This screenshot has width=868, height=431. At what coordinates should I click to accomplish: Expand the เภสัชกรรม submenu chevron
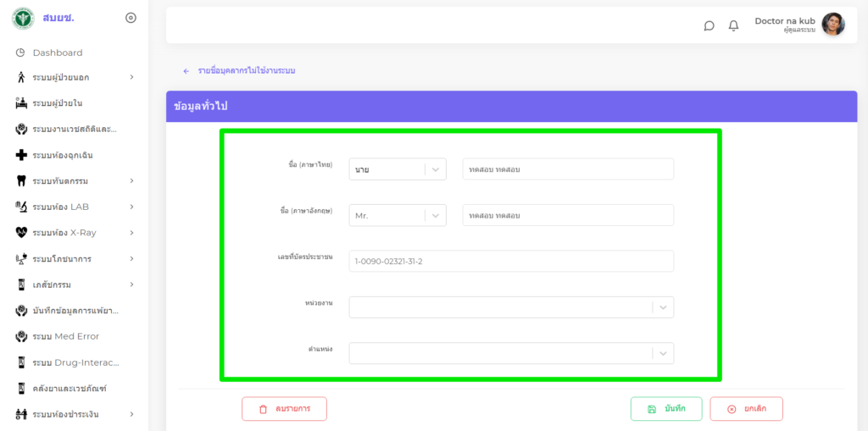[x=131, y=285]
